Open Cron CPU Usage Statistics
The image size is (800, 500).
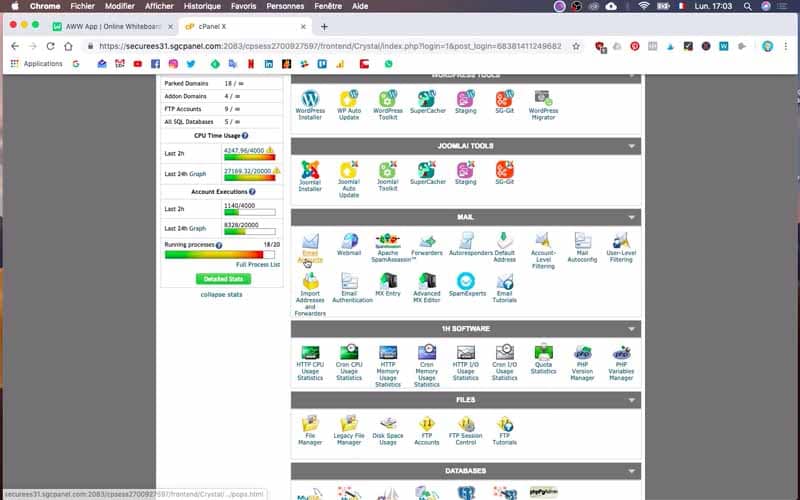click(x=349, y=363)
